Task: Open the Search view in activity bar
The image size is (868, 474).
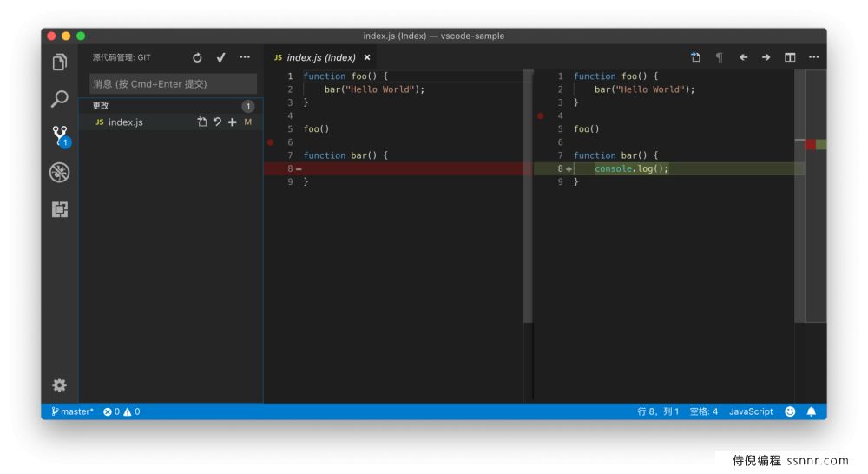Action: [60, 99]
